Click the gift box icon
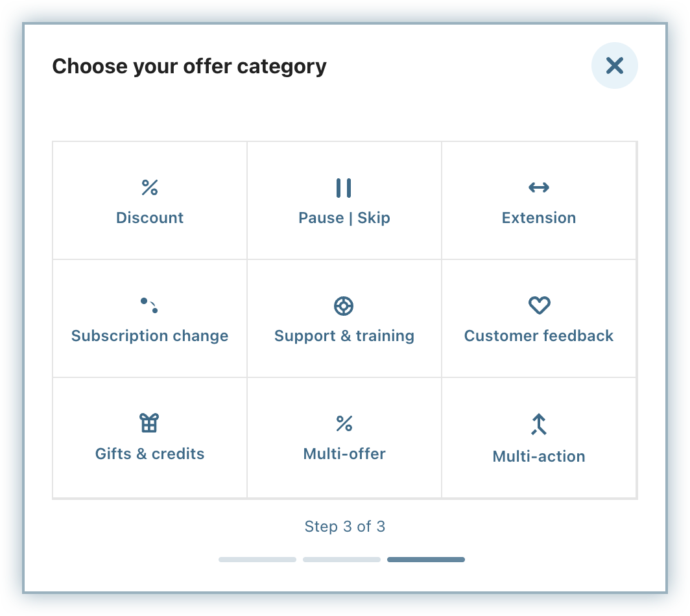Viewport: 690px width, 616px height. pyautogui.click(x=149, y=423)
